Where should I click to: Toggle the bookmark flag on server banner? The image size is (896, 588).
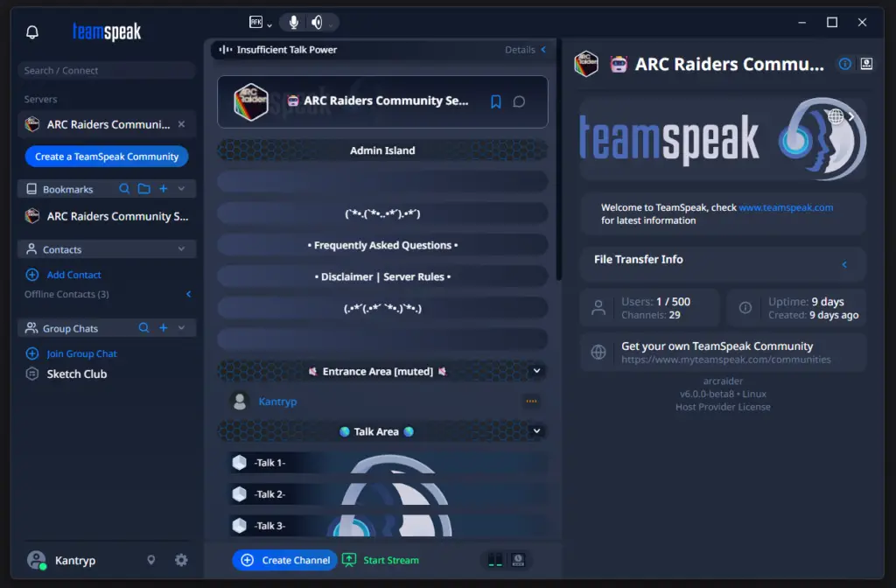pyautogui.click(x=496, y=101)
